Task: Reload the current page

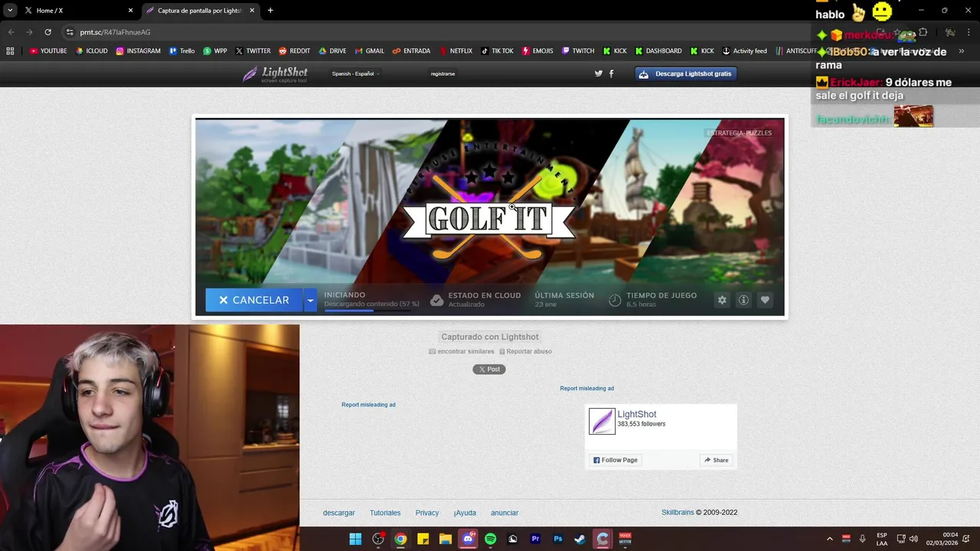Action: pos(47,32)
